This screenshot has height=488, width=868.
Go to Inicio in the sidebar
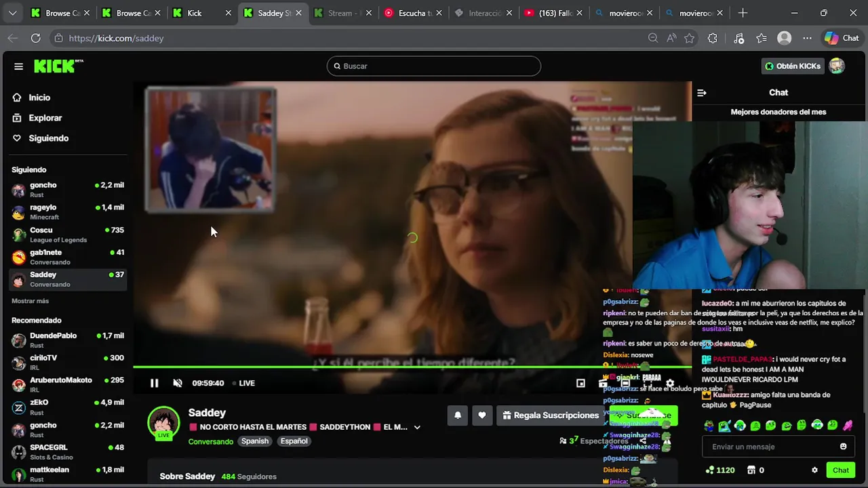pyautogui.click(x=39, y=98)
